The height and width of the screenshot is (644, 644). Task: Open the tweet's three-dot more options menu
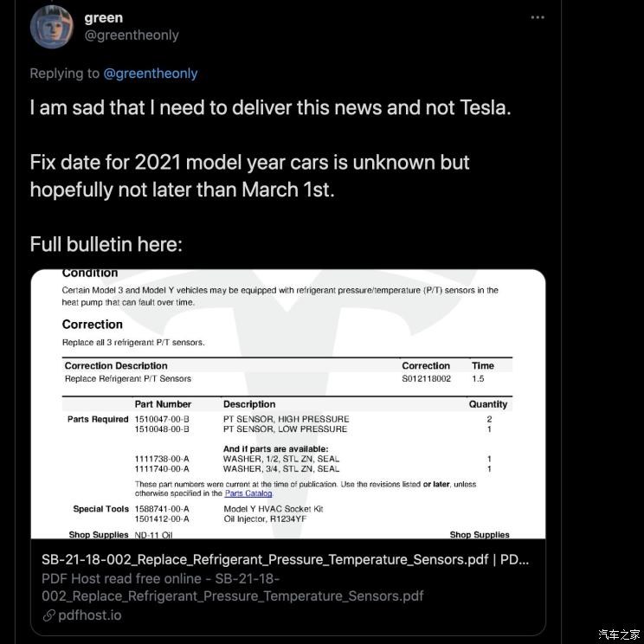coord(538,17)
